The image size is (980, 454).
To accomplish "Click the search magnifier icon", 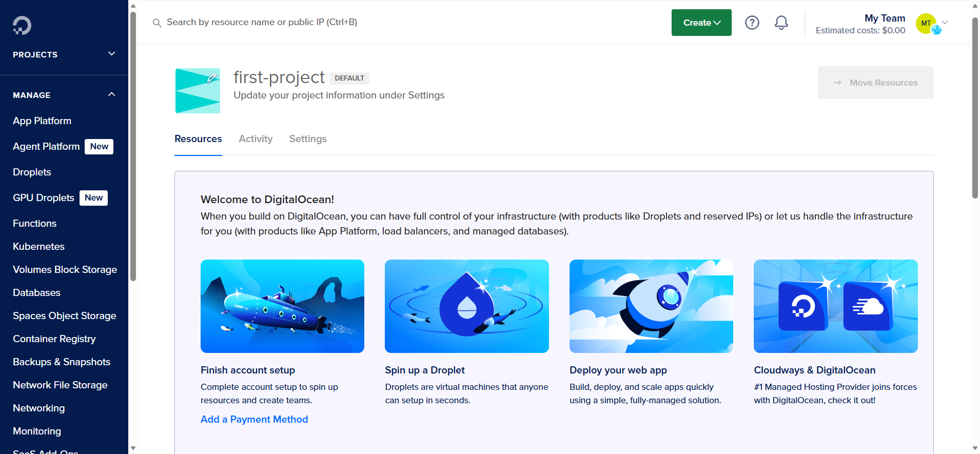I will click(x=157, y=23).
